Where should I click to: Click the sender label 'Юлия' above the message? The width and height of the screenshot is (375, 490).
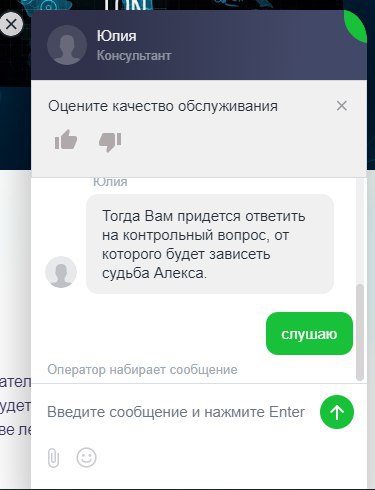110,182
